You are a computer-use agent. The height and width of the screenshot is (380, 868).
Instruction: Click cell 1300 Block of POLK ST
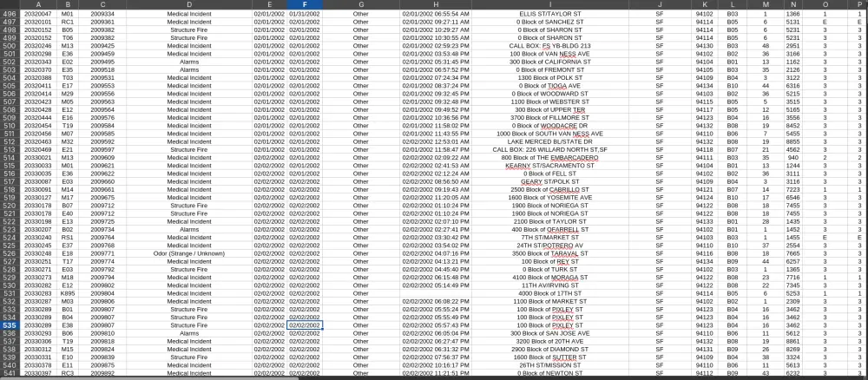click(x=550, y=78)
